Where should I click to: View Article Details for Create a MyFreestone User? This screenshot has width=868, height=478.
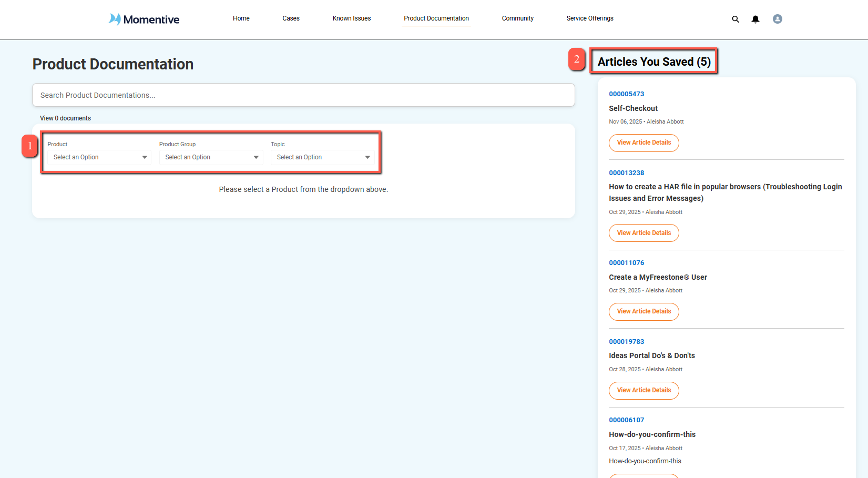click(x=644, y=312)
